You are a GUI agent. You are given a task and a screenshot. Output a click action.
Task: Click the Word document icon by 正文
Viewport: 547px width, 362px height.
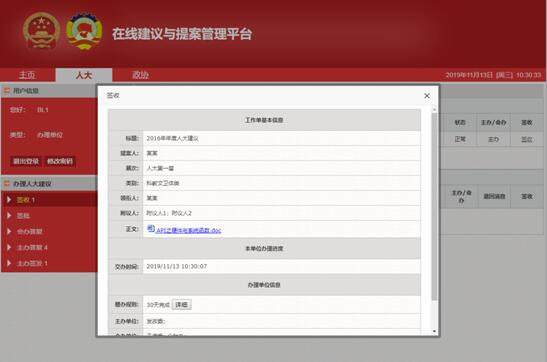[x=151, y=229]
